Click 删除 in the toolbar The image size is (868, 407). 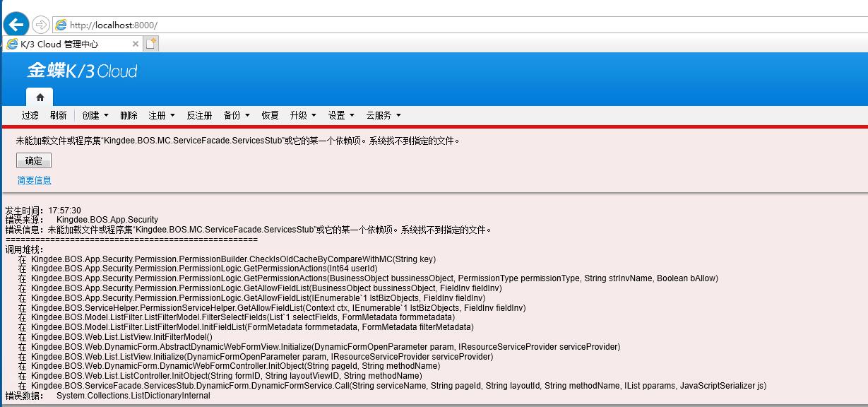pyautogui.click(x=129, y=115)
